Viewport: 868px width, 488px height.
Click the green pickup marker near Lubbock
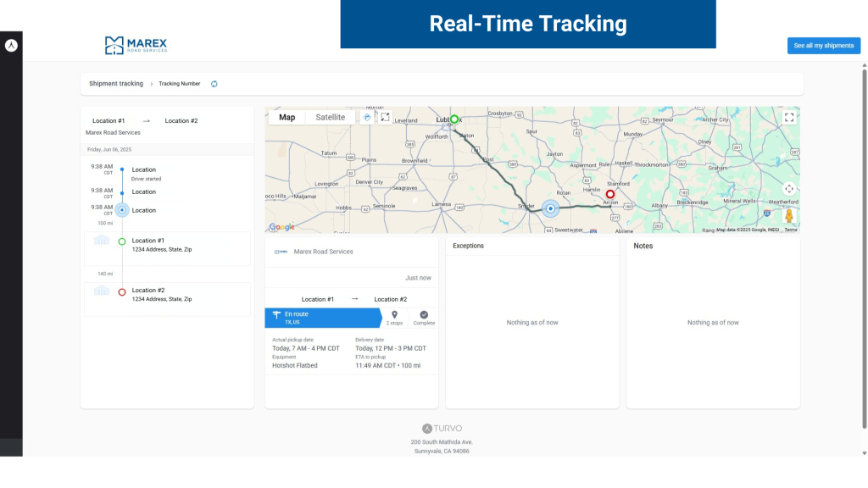coord(454,119)
